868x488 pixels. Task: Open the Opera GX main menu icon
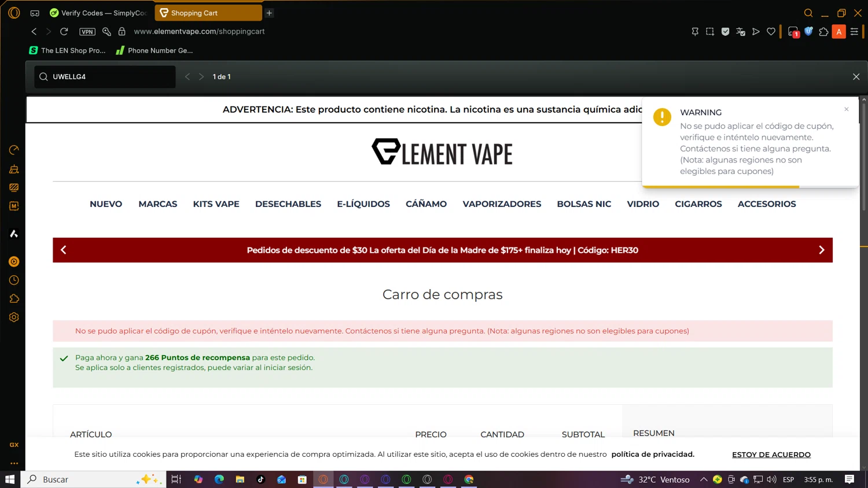[x=14, y=12]
